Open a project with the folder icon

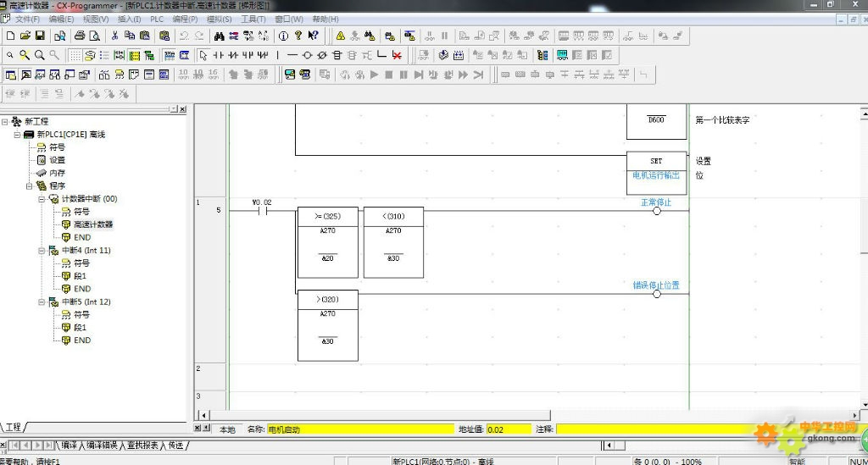[25, 36]
